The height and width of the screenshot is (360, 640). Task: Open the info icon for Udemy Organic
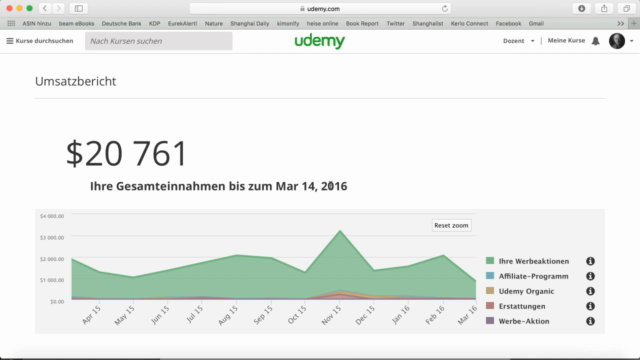point(590,291)
